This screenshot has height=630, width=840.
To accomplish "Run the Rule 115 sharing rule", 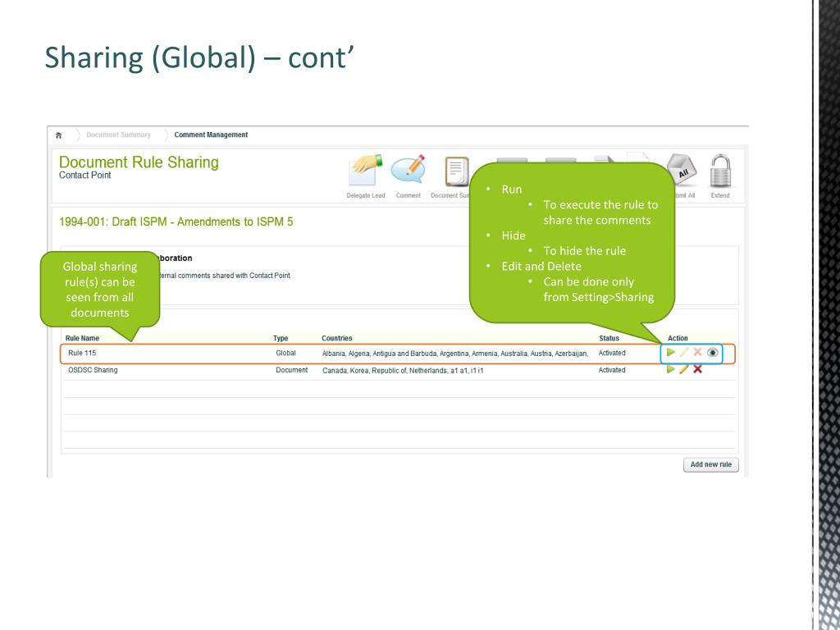I will click(x=671, y=353).
